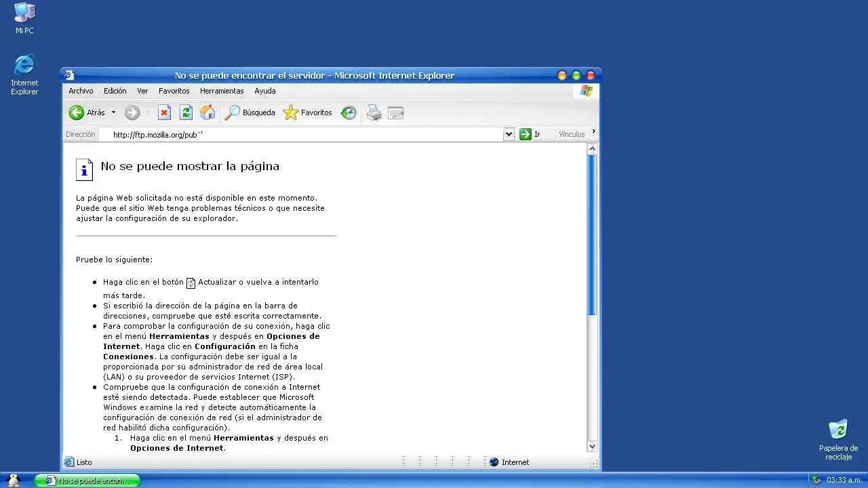Viewport: 868px width, 488px height.
Task: Click the bold 'Conexiones' word in instructions
Action: point(129,357)
